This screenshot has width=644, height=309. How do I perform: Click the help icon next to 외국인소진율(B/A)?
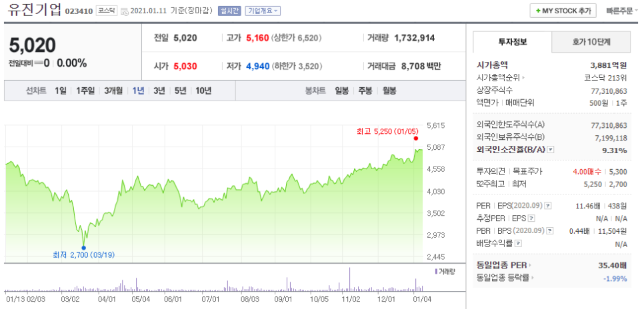551,150
